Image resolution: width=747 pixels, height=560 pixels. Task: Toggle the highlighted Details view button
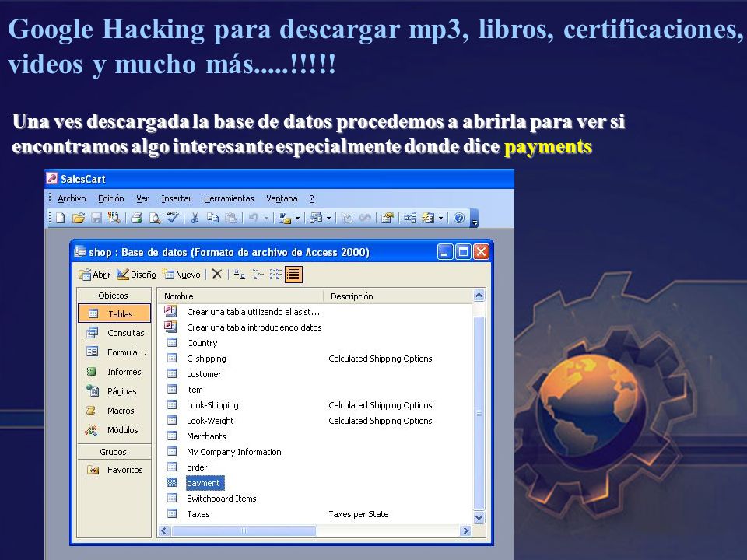[293, 275]
